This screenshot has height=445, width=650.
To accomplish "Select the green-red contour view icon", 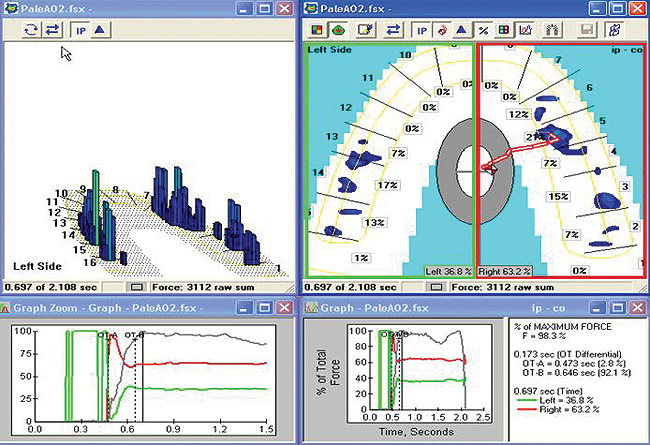I will pyautogui.click(x=338, y=31).
